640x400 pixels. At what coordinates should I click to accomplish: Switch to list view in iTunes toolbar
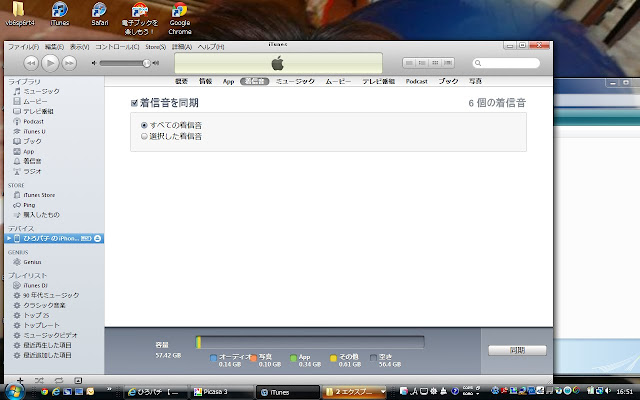coord(409,63)
